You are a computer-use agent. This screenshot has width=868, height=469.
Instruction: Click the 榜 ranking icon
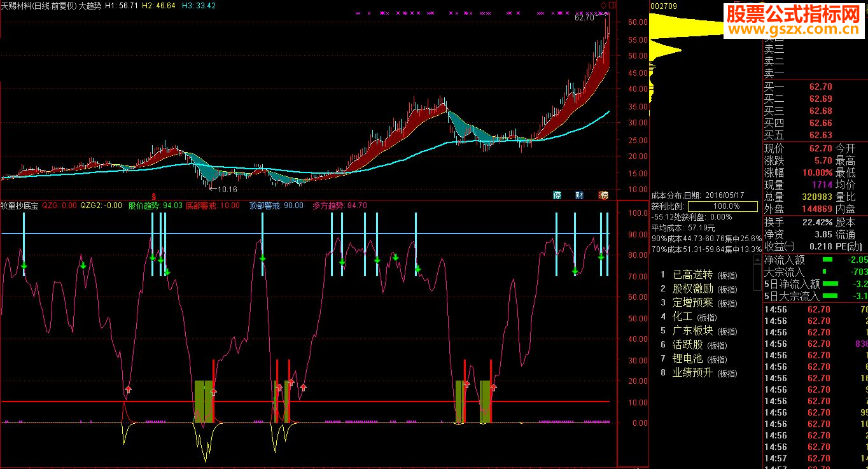[603, 195]
